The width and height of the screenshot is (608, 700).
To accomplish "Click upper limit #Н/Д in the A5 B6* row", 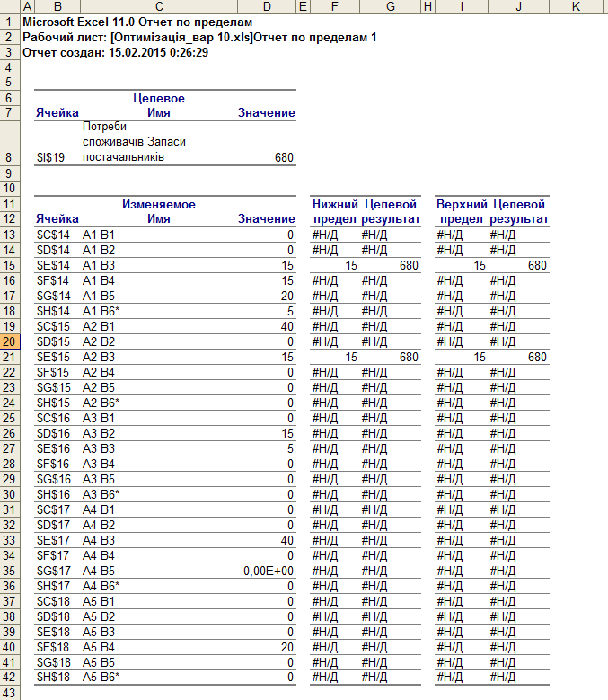I will [450, 678].
